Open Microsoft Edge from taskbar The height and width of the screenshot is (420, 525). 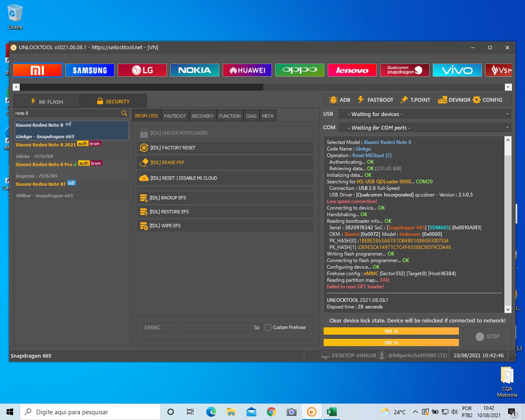coord(211,412)
